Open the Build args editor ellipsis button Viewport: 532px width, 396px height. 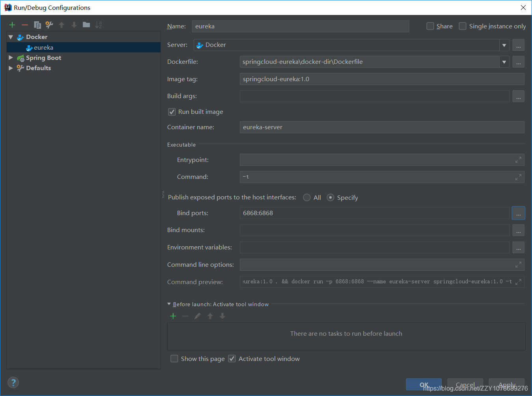[518, 96]
